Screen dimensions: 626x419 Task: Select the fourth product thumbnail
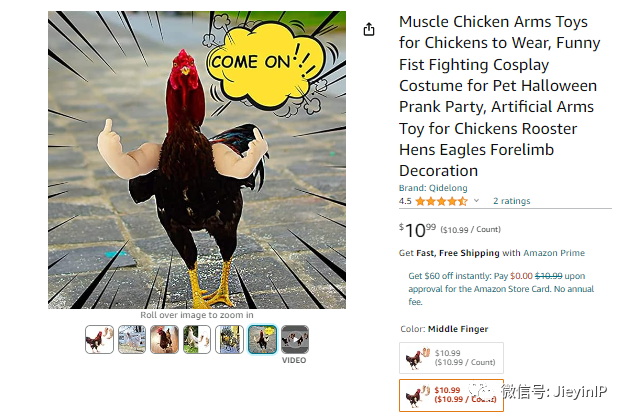(x=197, y=340)
